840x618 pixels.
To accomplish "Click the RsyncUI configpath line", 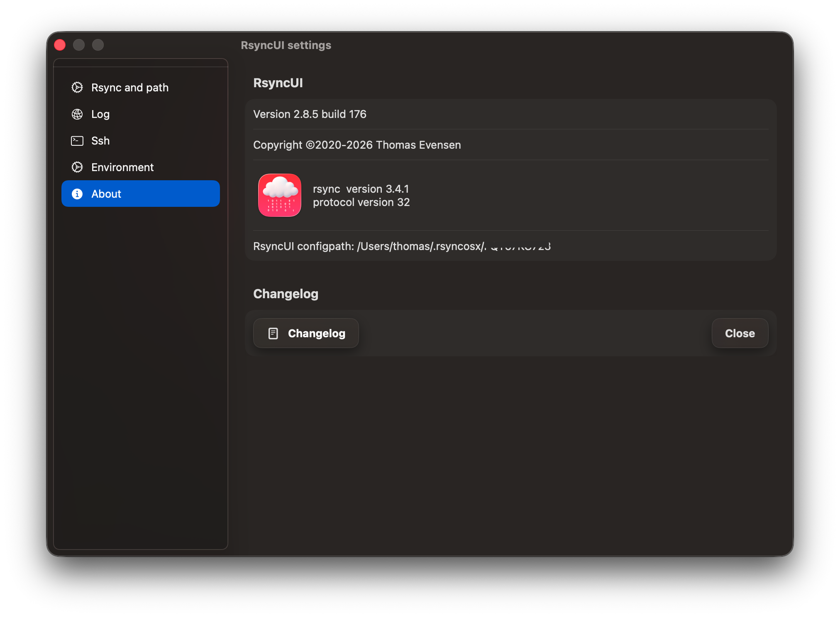I will click(x=401, y=246).
